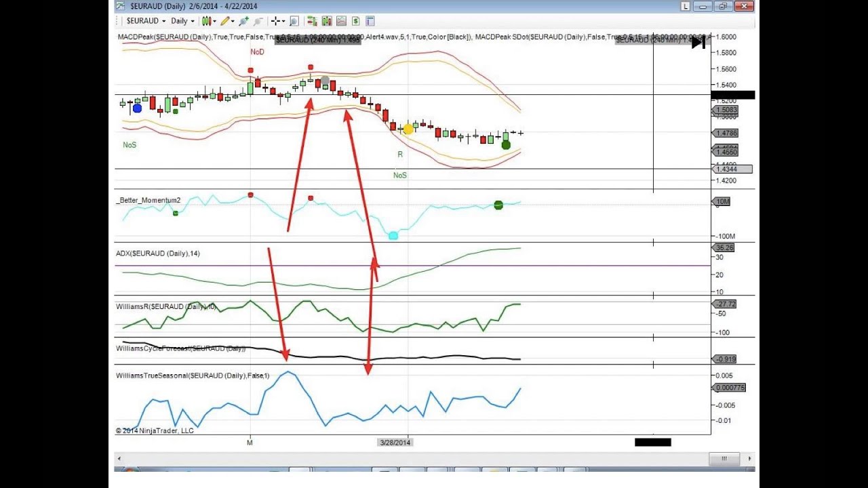Open the Daily interval dropdown
868x488 pixels.
[x=183, y=21]
